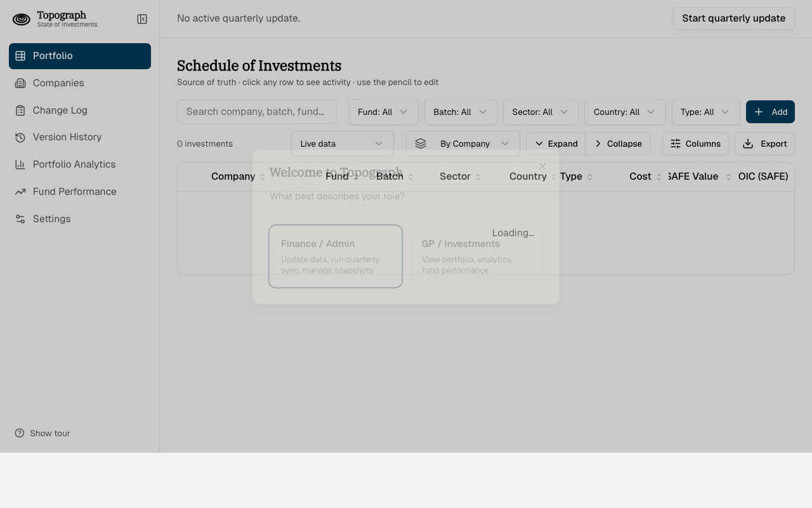This screenshot has width=812, height=508.
Task: Select the Companies building icon
Action: point(21,83)
